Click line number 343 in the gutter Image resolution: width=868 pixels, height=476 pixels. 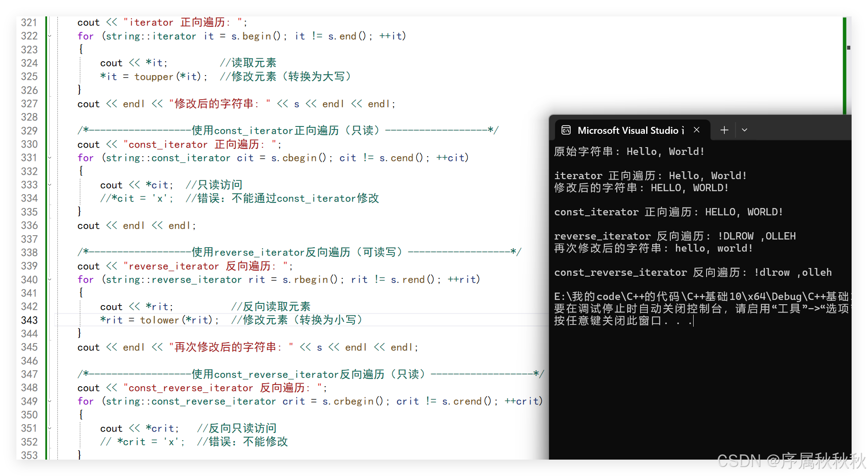29,320
